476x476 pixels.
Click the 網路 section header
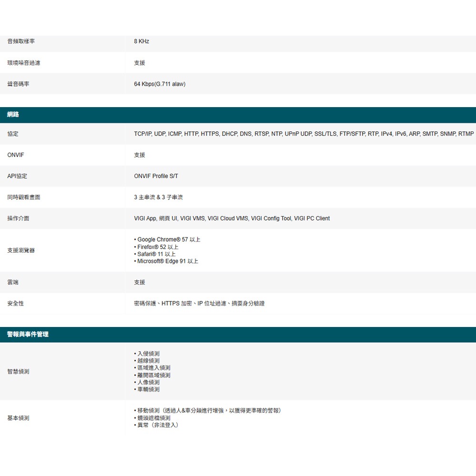(13, 115)
